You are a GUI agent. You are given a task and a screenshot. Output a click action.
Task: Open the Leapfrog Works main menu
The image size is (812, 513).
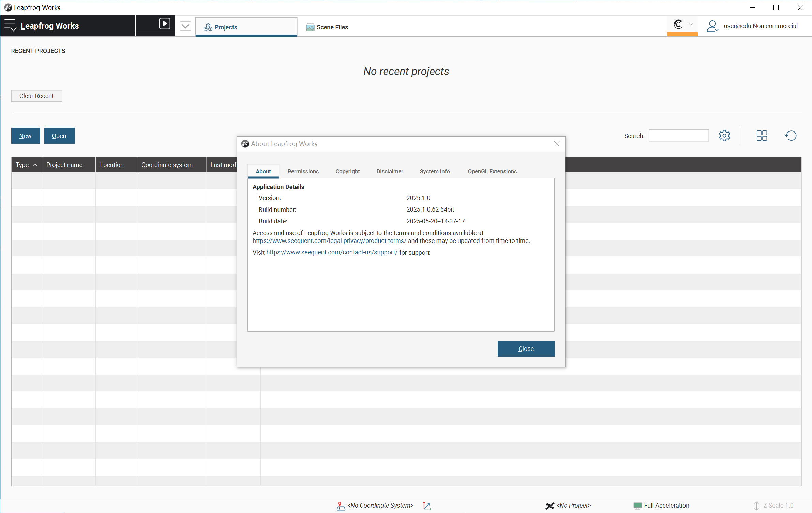[x=10, y=26]
